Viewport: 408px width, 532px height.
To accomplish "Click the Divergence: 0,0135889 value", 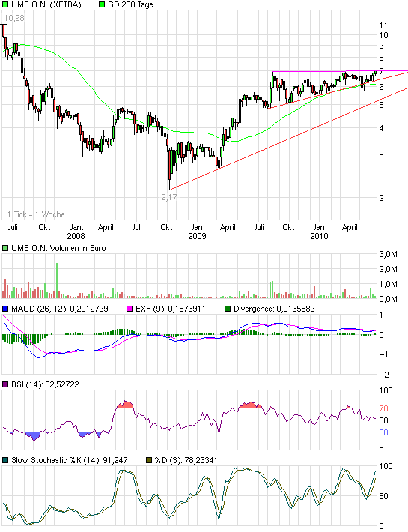I will [x=274, y=309].
